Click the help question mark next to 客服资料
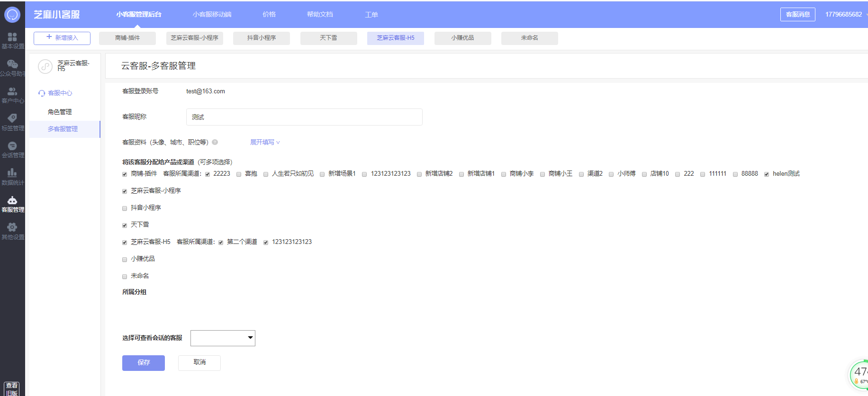Viewport: 868px width, 396px height. [x=215, y=142]
